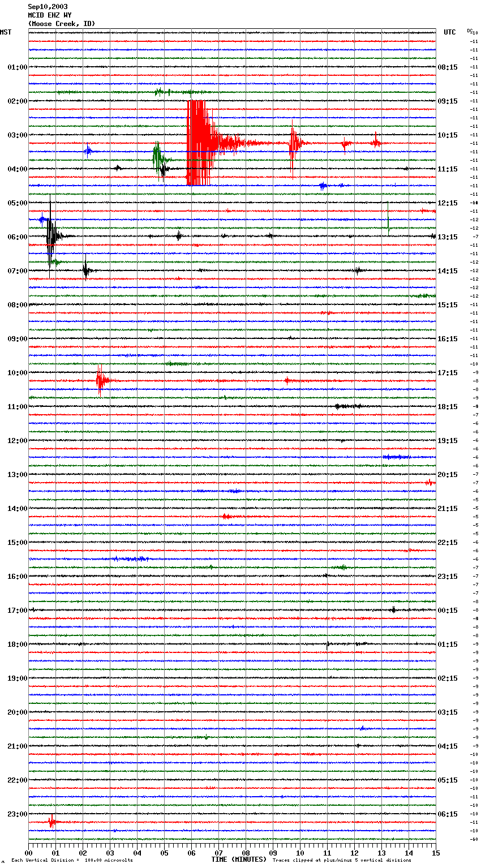The height and width of the screenshot is (868, 481).
Task: Select minute-axis tick label "03"
Action: [110, 853]
